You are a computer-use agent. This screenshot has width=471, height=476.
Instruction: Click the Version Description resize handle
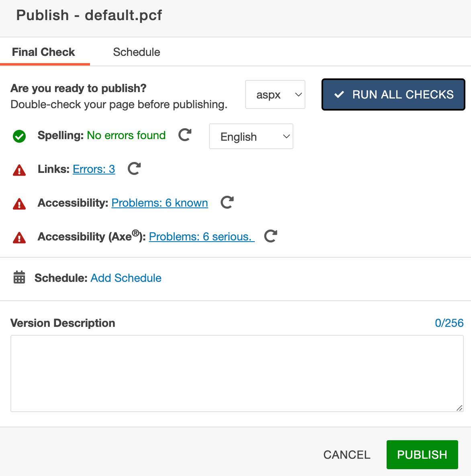point(459,408)
